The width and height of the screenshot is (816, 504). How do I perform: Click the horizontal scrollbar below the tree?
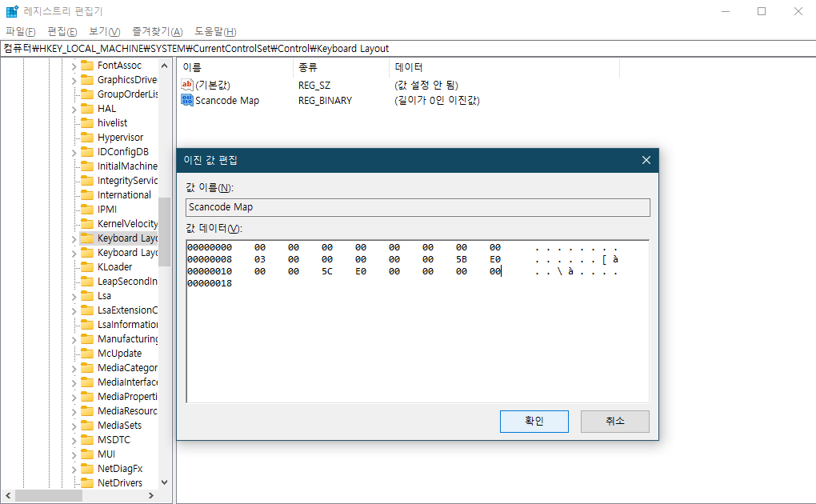pos(48,496)
